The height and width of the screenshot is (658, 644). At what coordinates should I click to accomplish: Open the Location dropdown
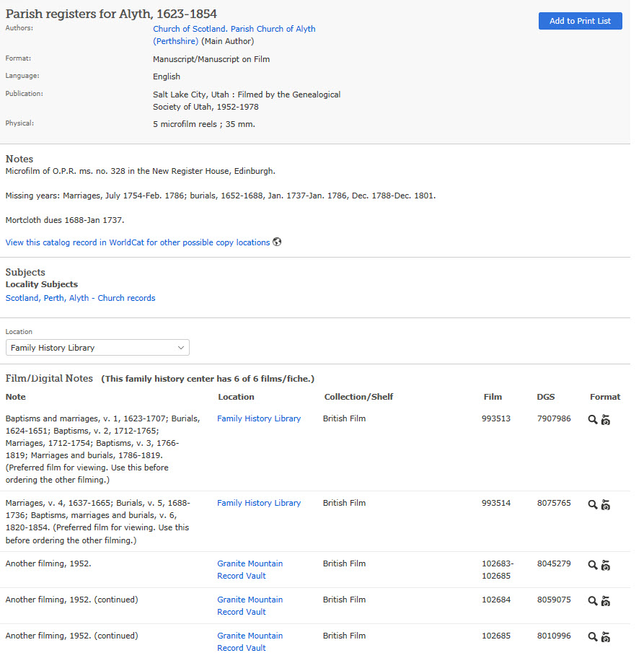pos(97,348)
